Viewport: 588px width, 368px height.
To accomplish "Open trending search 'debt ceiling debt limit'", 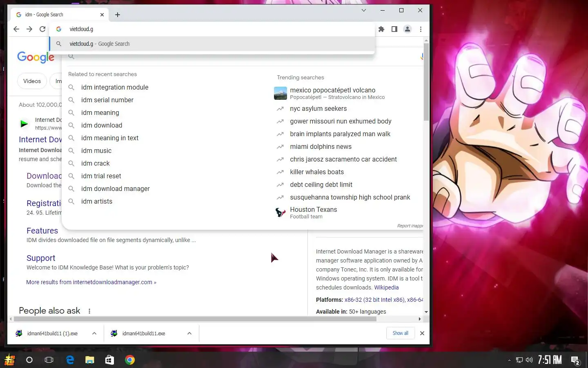I will pyautogui.click(x=321, y=184).
